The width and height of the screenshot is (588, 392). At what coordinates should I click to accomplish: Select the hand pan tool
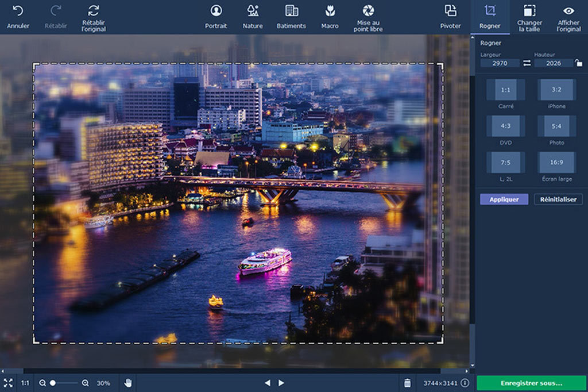click(x=128, y=383)
